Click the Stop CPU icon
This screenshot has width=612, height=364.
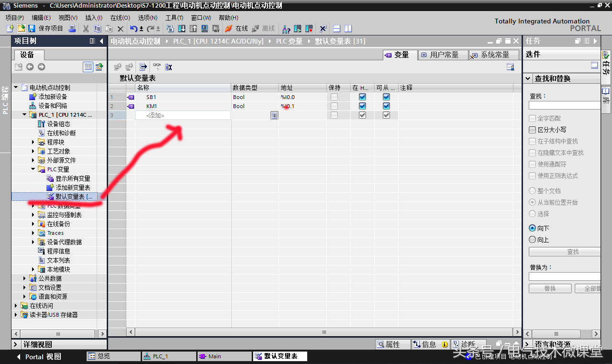click(x=309, y=29)
